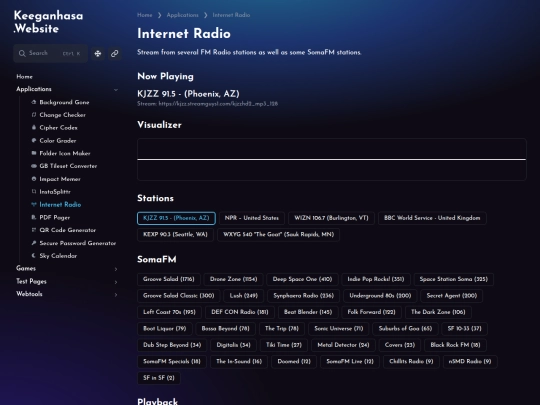Click the Color Grader palette icon
540x405 pixels.
point(34,140)
